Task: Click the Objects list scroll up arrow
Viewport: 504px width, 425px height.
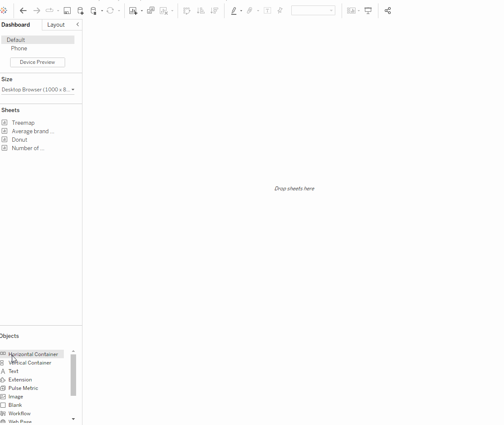Action: pyautogui.click(x=73, y=351)
